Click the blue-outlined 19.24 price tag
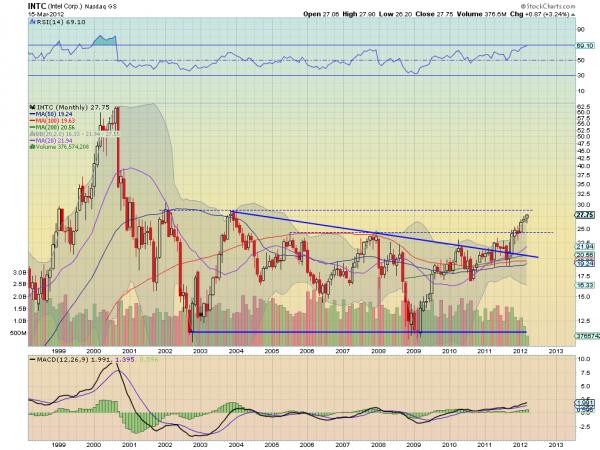Image resolution: width=600 pixels, height=450 pixels. 585,263
